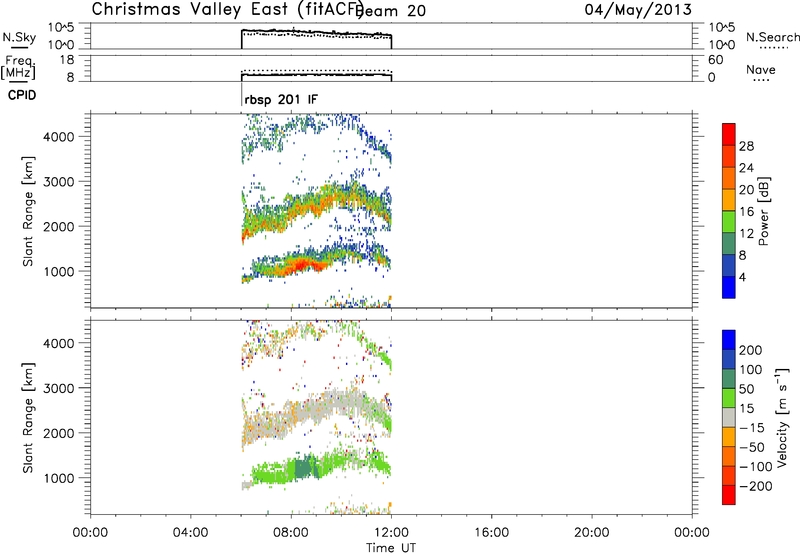This screenshot has height=554, width=800.
Task: Click the N.Search legend label
Action: point(772,37)
